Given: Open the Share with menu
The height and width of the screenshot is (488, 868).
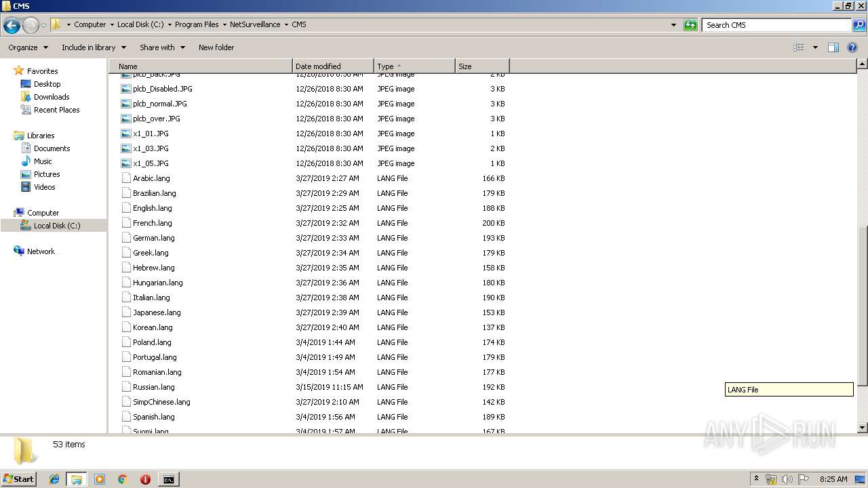Looking at the screenshot, I should 162,47.
